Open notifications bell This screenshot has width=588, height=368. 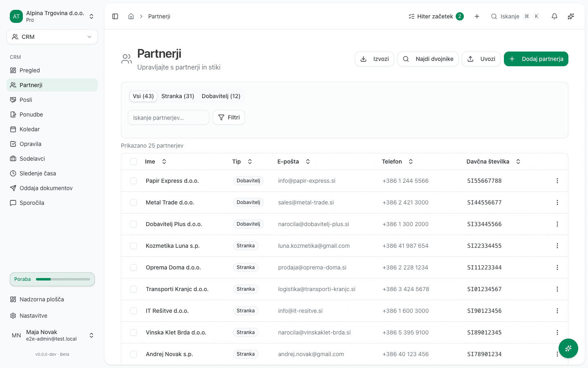555,16
